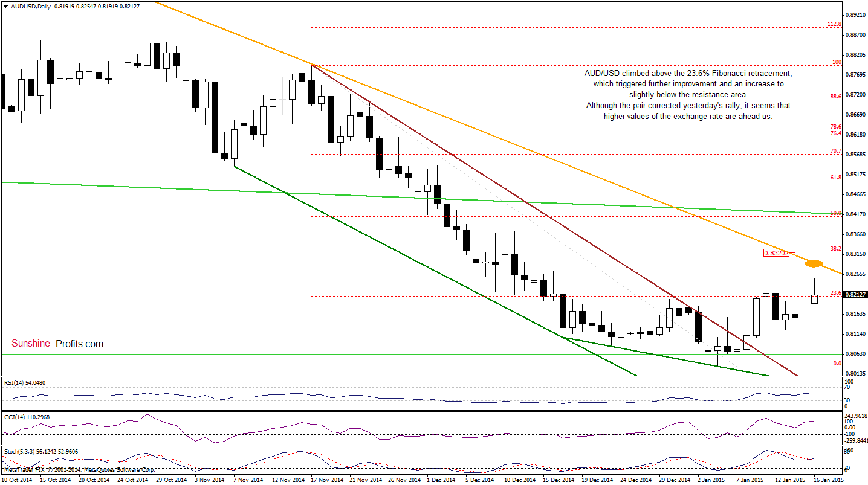The width and height of the screenshot is (868, 485).
Task: Click the 0.8921 price axis label
Action: [855, 14]
